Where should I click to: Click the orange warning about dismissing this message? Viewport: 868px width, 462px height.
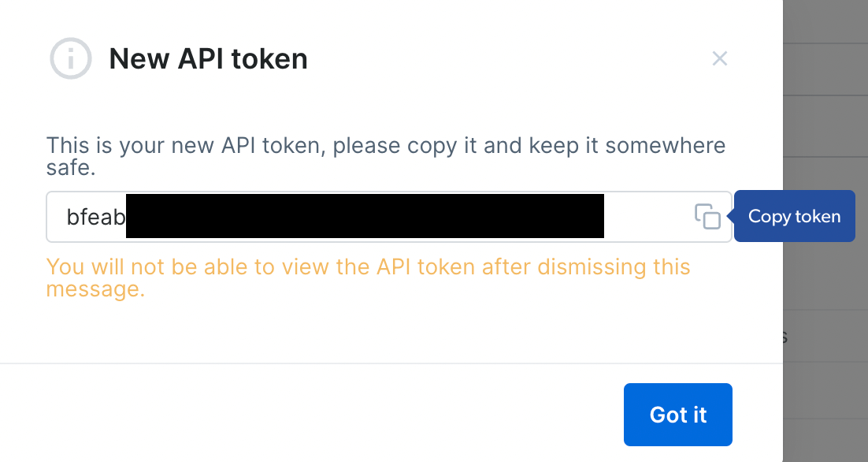tap(368, 267)
